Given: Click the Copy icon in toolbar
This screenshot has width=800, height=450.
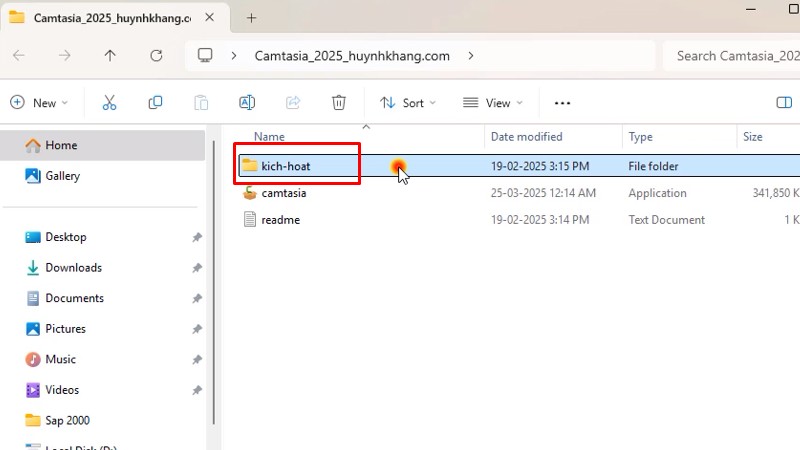Looking at the screenshot, I should [155, 103].
